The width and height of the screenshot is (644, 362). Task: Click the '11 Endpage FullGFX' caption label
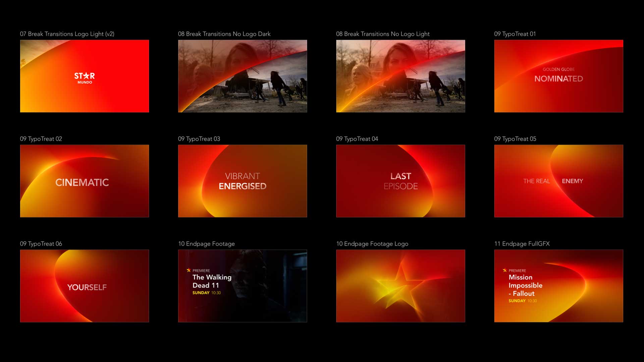[x=522, y=244]
